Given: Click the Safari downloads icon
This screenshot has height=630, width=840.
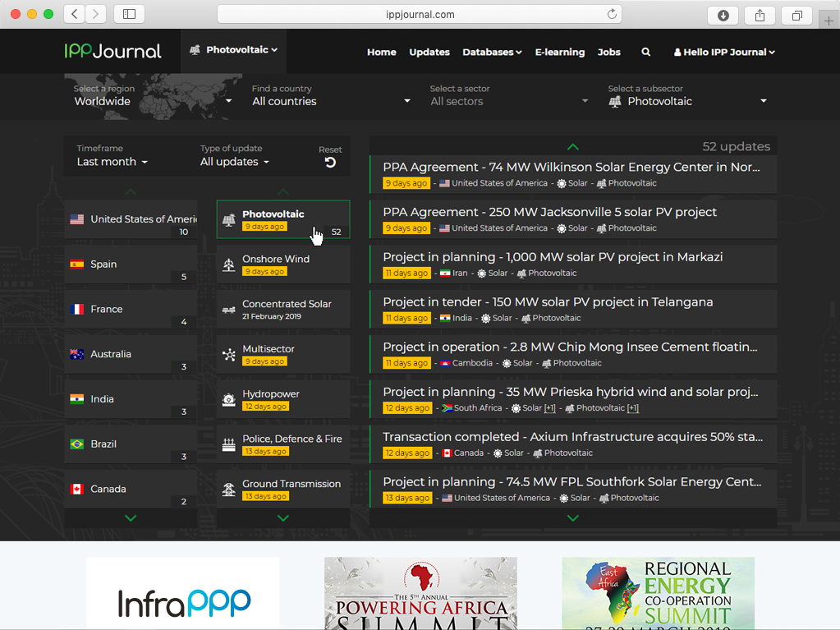Looking at the screenshot, I should tap(723, 15).
